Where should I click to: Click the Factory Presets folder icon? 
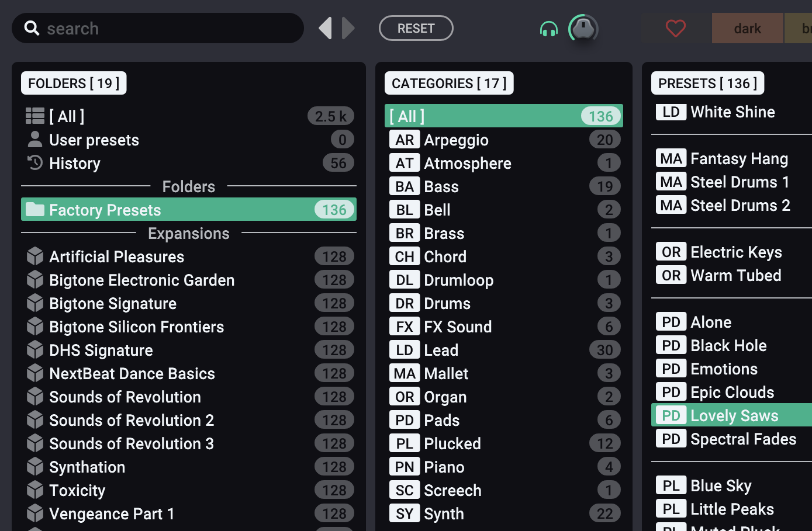click(x=35, y=210)
